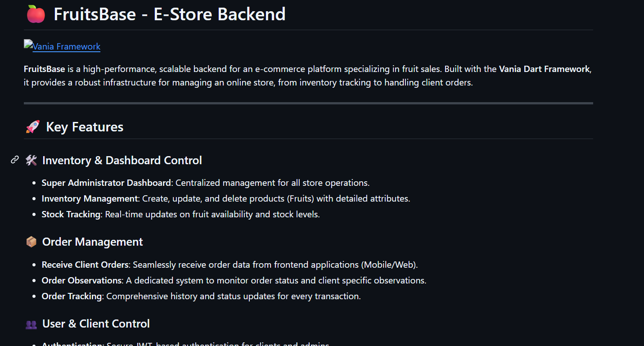Click the bold Vania Dart Framework text
The width and height of the screenshot is (644, 346).
[x=544, y=69]
